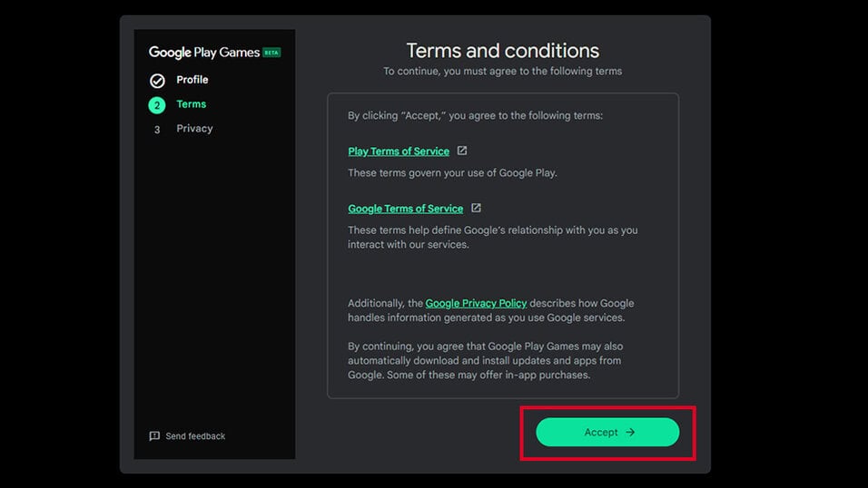This screenshot has width=868, height=488.
Task: Click the step 3 number indicator
Action: [157, 130]
